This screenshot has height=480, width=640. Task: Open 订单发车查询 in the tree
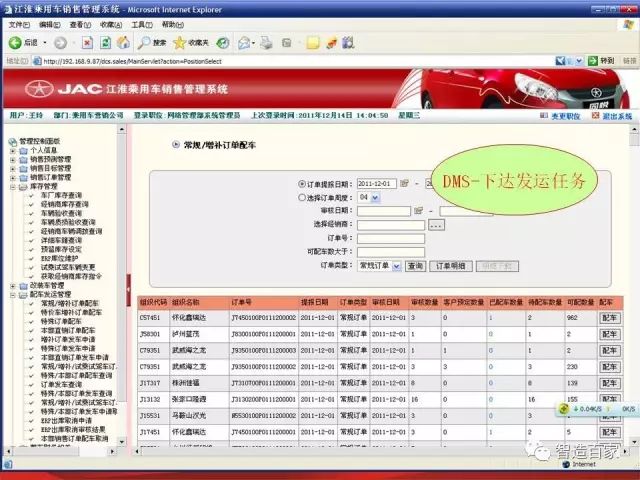[61, 384]
